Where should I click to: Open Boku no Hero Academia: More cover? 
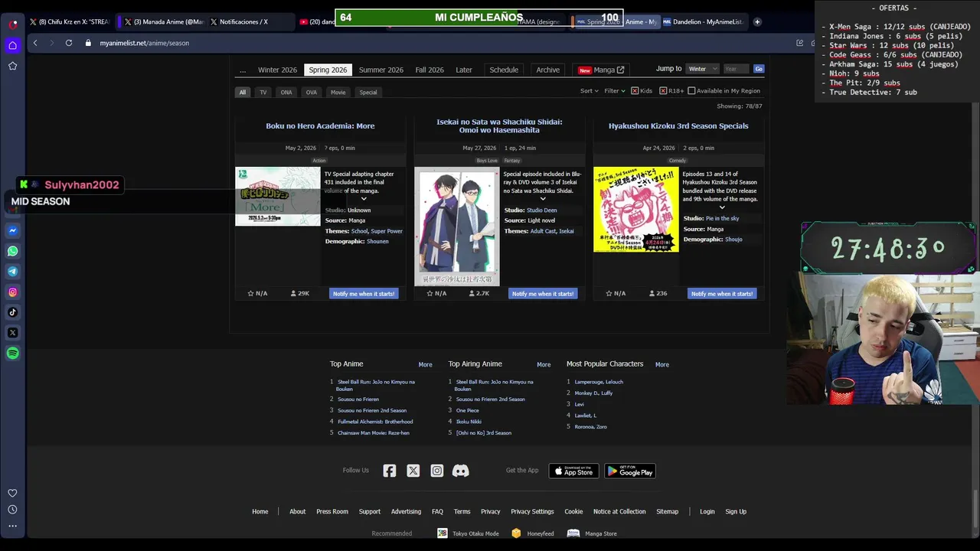pyautogui.click(x=278, y=197)
